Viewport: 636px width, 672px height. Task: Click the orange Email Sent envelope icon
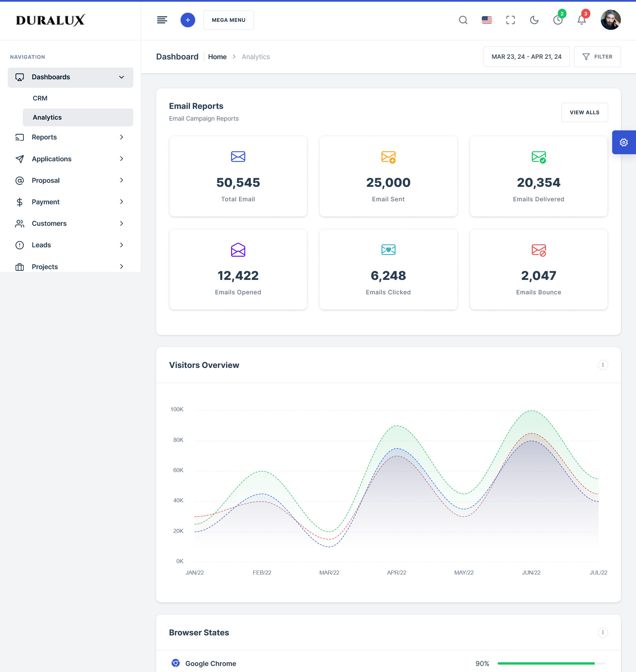tap(389, 157)
